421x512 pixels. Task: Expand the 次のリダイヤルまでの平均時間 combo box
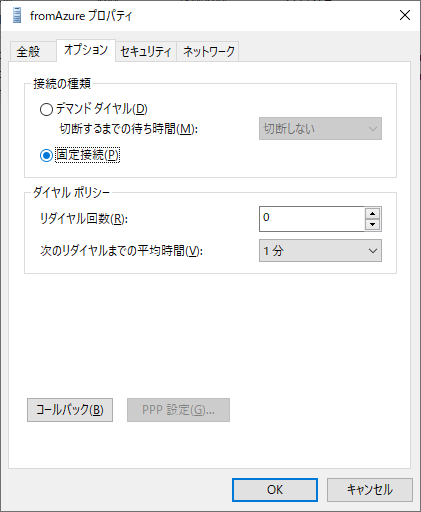[320, 251]
